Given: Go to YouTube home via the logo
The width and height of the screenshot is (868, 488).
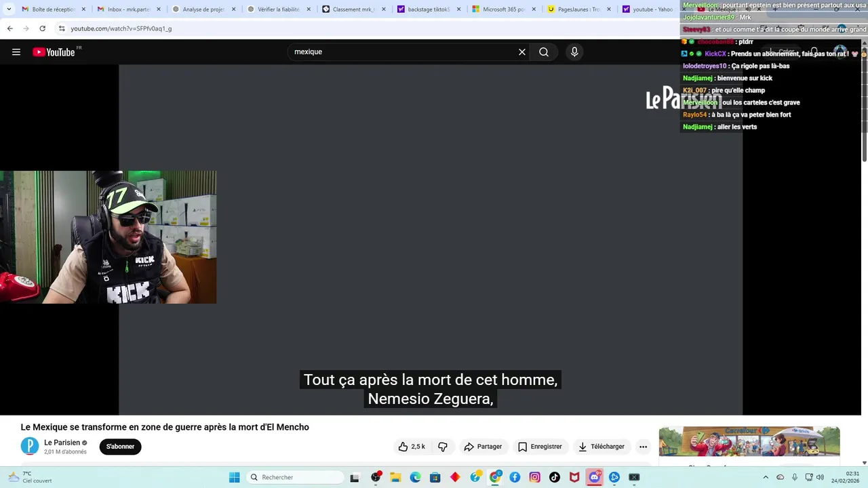Looking at the screenshot, I should click(x=54, y=52).
